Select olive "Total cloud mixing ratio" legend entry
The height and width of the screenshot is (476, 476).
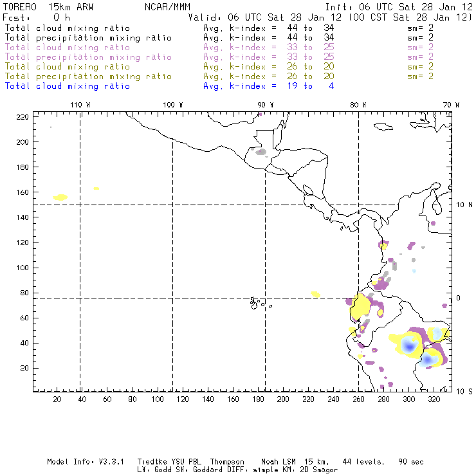(68, 67)
